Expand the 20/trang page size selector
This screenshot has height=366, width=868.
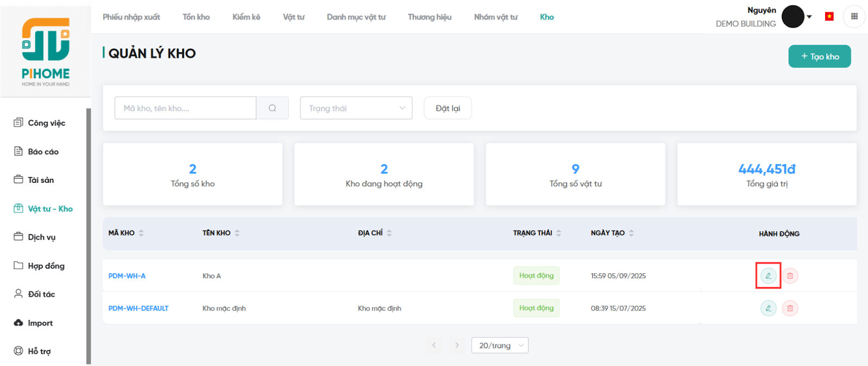click(500, 345)
